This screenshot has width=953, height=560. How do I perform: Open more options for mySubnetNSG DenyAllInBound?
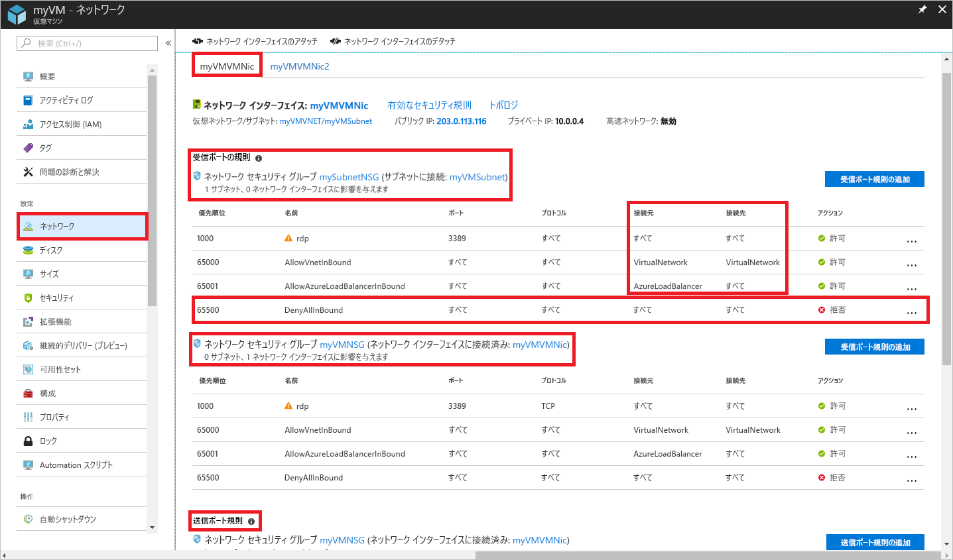coord(912,313)
